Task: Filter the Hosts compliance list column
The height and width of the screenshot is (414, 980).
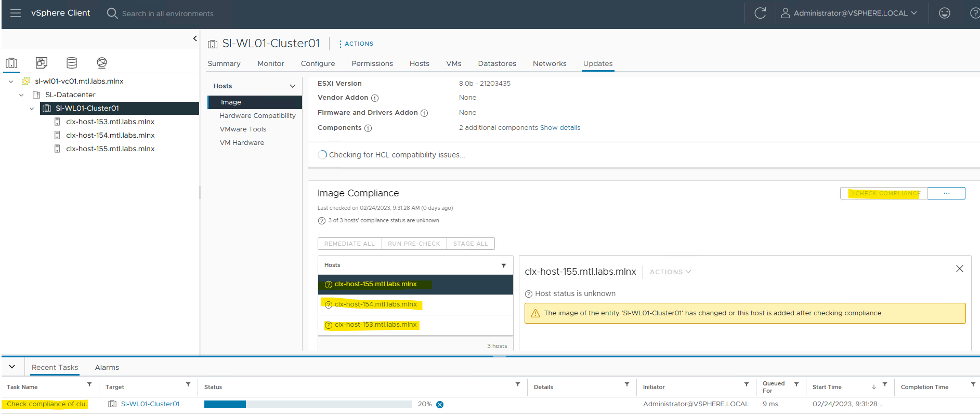Action: [x=504, y=266]
